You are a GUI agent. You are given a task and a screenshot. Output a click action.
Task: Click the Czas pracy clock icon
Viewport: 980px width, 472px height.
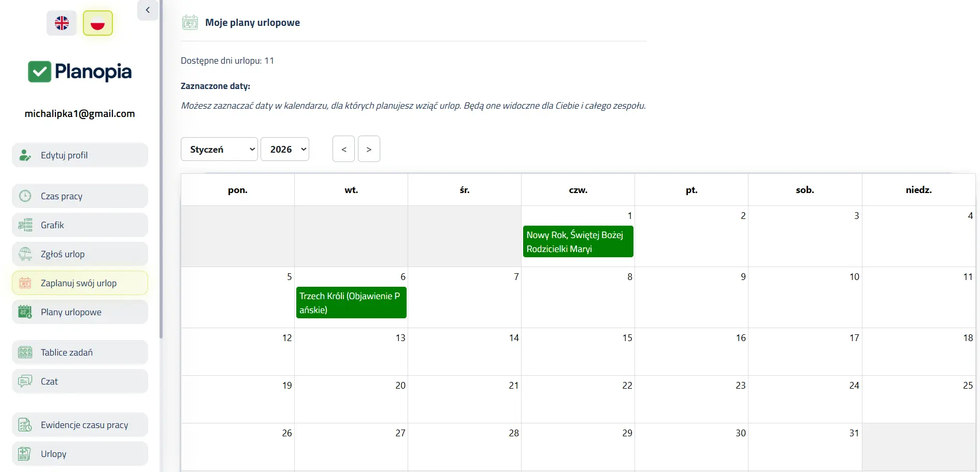[25, 196]
